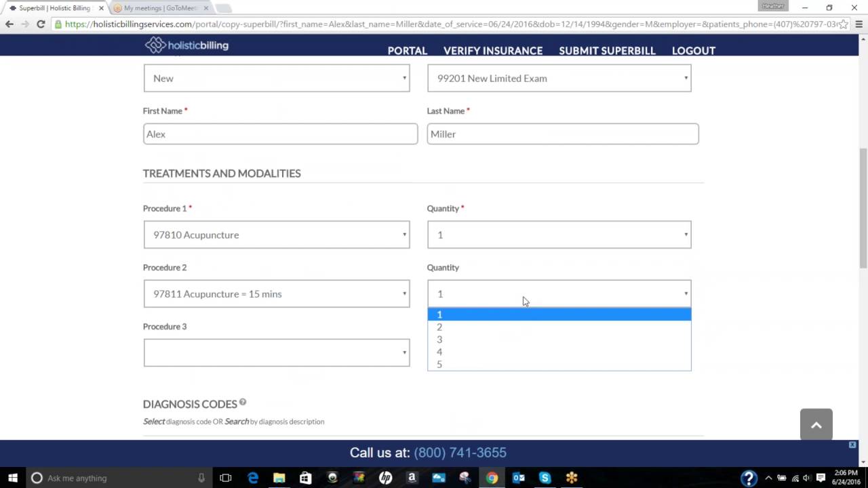The height and width of the screenshot is (488, 868).
Task: Open GoToMeeting flower taskbar icon
Action: (572, 478)
